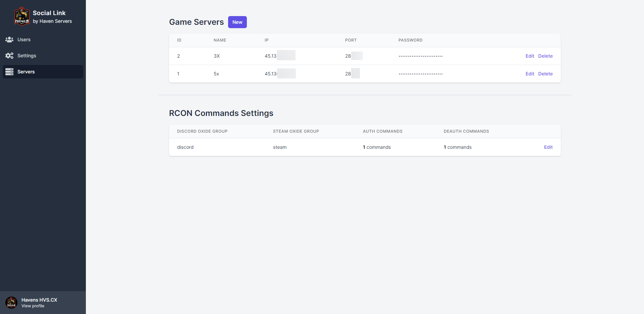Click the NAME column header
644x314 pixels.
coord(220,40)
